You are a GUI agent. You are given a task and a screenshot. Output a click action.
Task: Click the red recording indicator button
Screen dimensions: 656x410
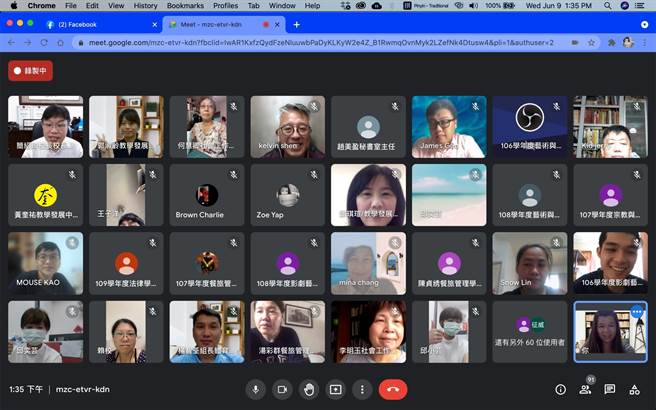[x=30, y=70]
